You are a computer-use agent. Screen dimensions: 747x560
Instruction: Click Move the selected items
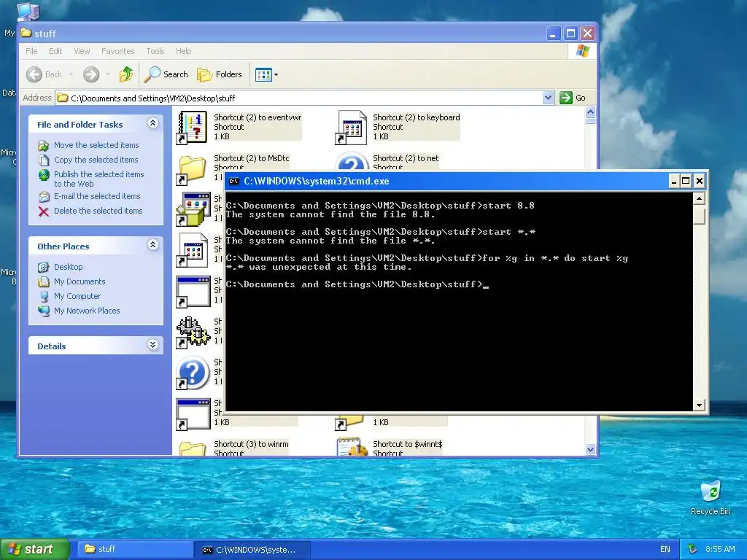tap(96, 145)
